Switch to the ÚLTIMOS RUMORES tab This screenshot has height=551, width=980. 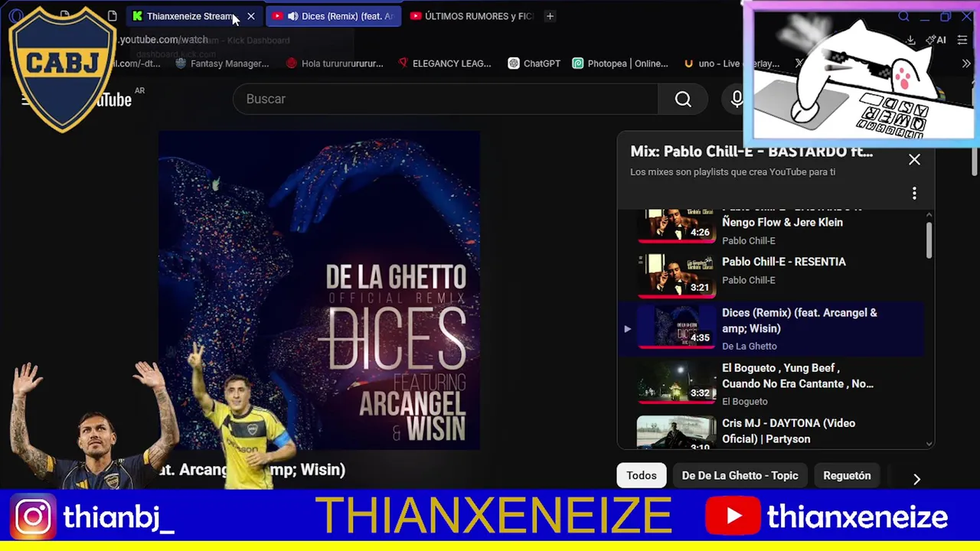[x=472, y=16]
